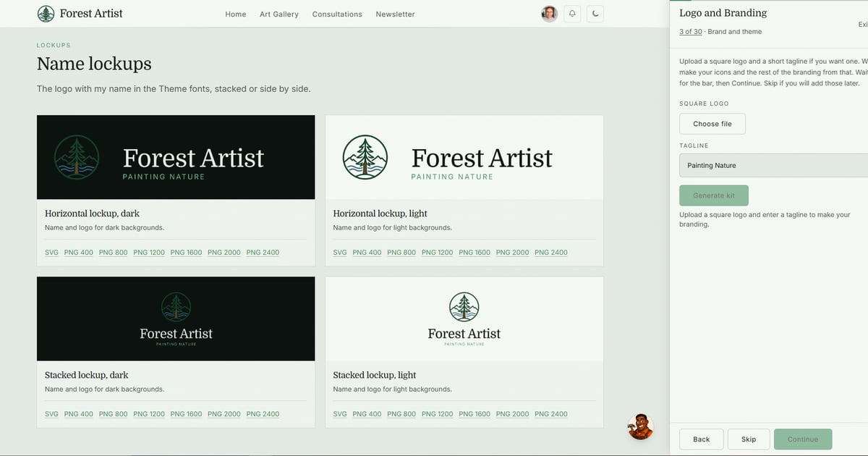Go Back in the setup panel
Screen dimensions: 868x456
click(x=702, y=439)
